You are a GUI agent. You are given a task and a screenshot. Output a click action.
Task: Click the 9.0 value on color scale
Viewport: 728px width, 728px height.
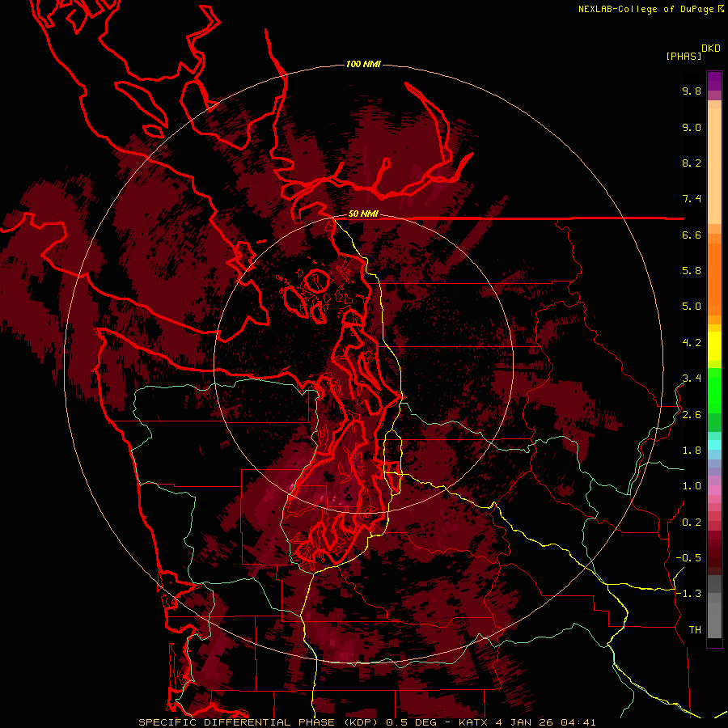pos(692,127)
